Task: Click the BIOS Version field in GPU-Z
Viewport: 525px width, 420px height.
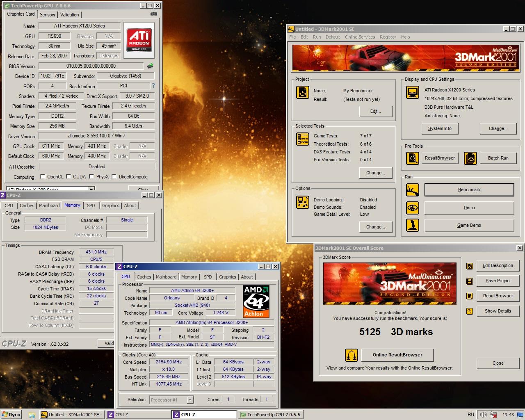Action: tap(91, 66)
